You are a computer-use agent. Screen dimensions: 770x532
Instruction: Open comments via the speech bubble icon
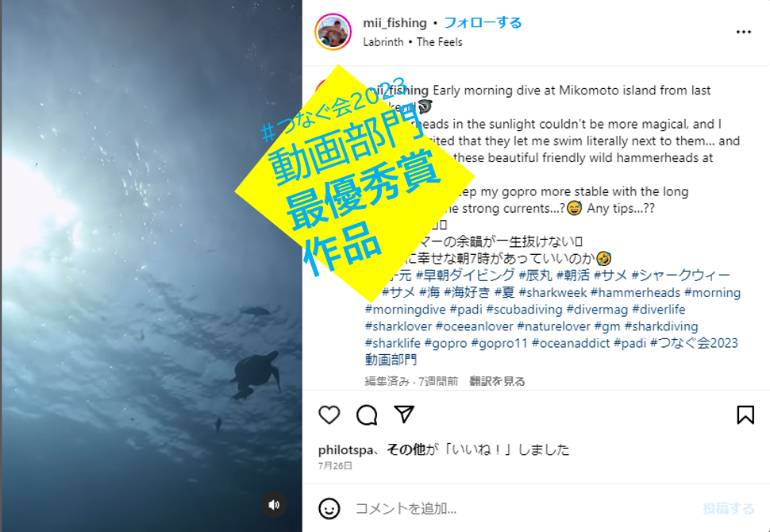tap(367, 415)
